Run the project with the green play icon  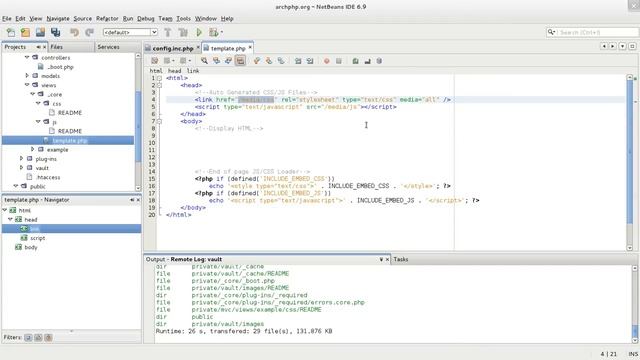(x=199, y=32)
